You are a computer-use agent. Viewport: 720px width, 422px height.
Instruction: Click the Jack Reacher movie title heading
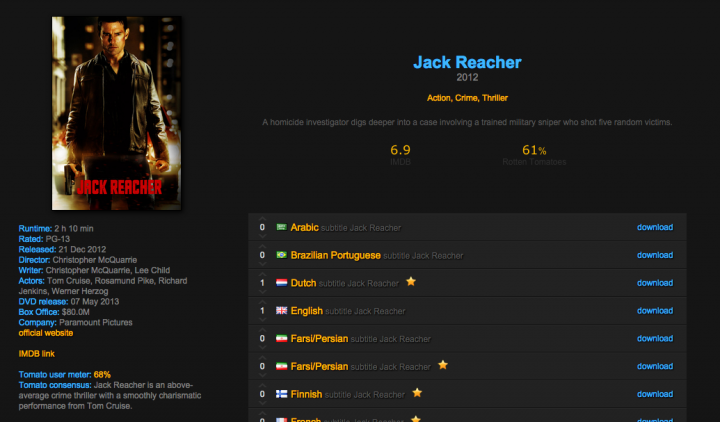[467, 62]
